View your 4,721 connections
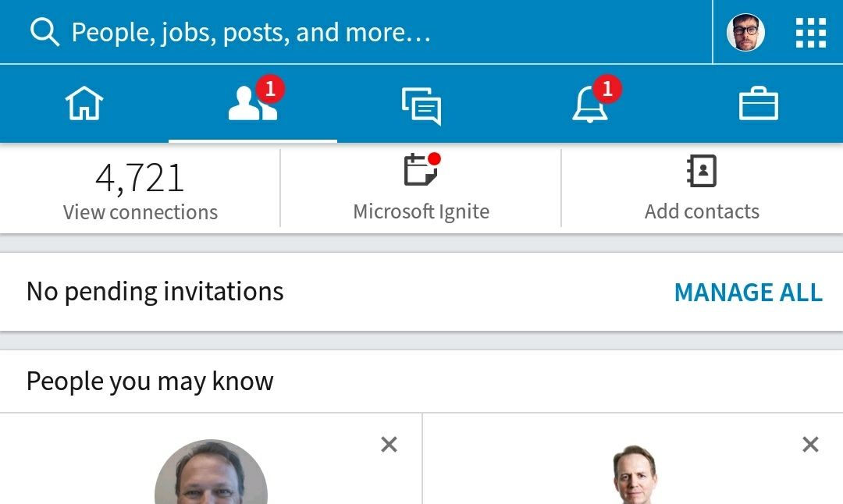Viewport: 843px width, 504px height. pyautogui.click(x=140, y=190)
